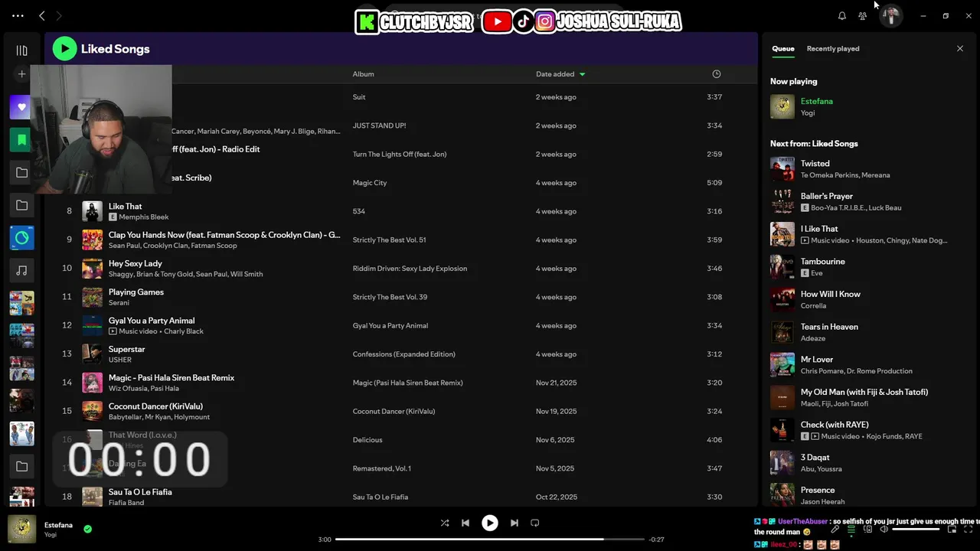
Task: Go forward with the right arrow
Action: point(59,15)
